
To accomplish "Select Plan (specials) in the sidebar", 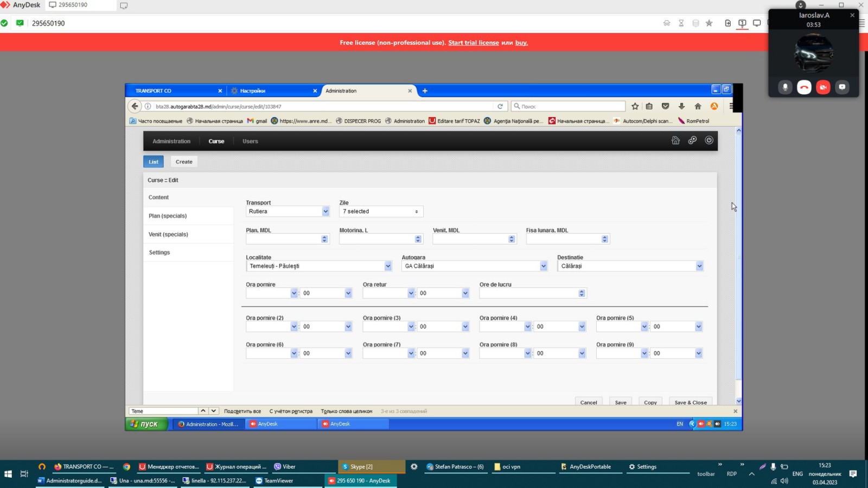I will [188, 216].
